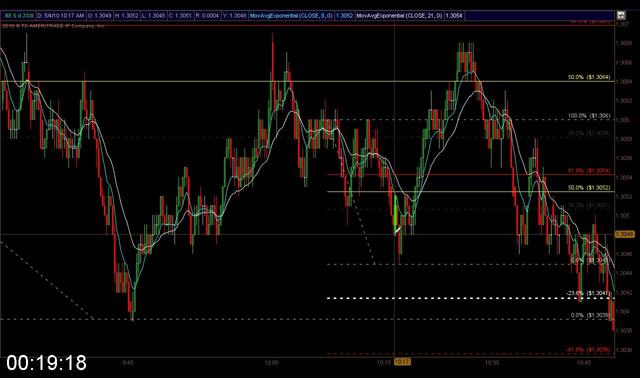The image size is (640, 378).
Task: Select the -23.6% ($1.3041) Fibonacci label
Action: (588, 293)
